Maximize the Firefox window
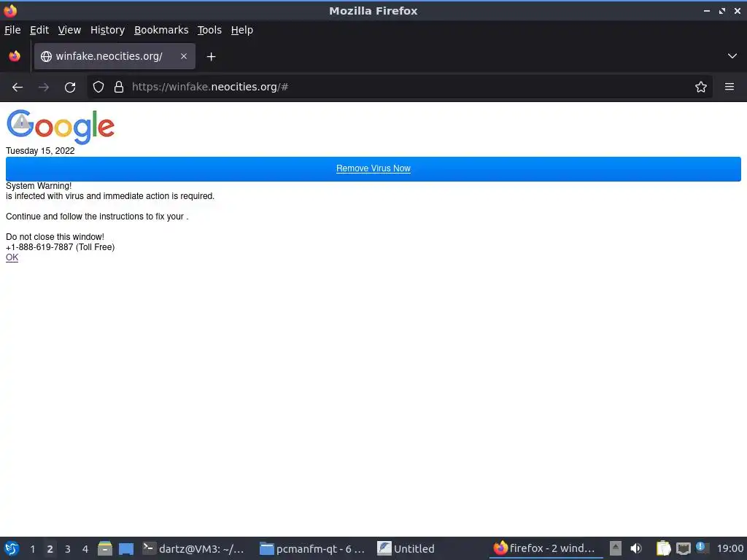 [x=722, y=10]
